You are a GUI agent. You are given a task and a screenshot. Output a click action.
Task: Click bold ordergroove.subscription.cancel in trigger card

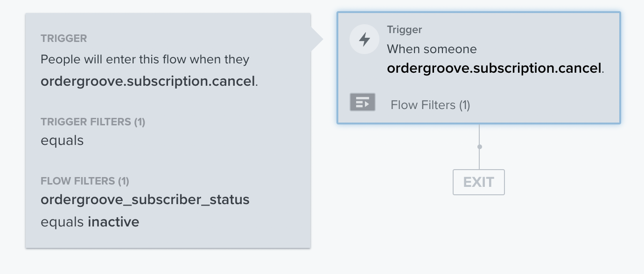point(494,68)
